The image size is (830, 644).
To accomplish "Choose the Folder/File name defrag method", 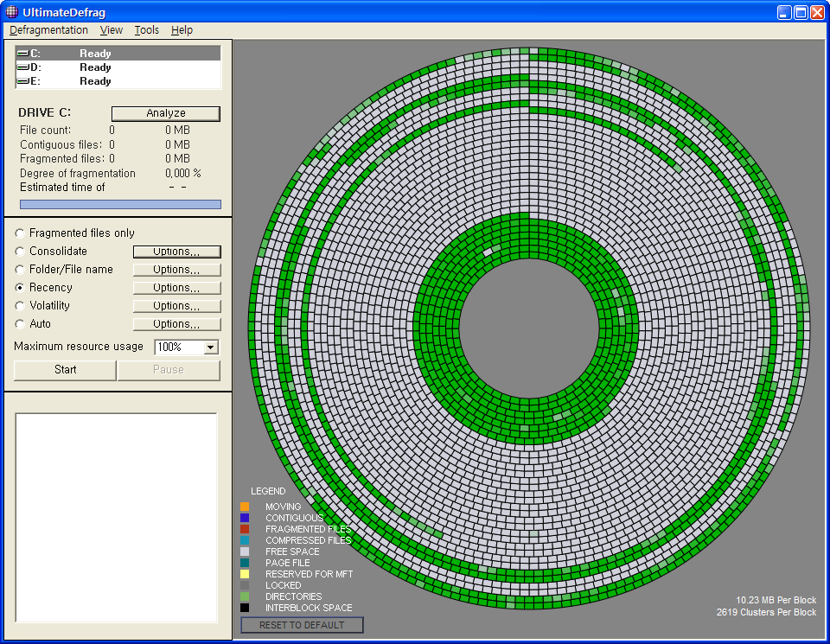I will tap(20, 270).
